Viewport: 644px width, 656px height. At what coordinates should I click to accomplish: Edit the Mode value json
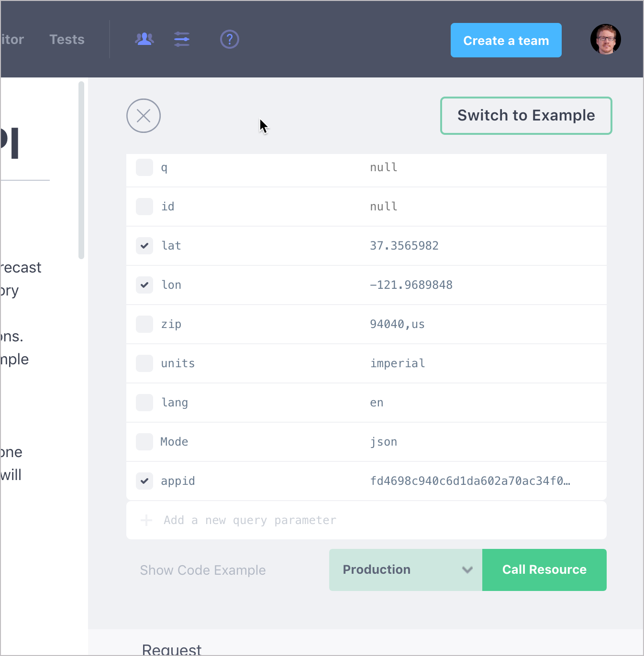pyautogui.click(x=384, y=442)
